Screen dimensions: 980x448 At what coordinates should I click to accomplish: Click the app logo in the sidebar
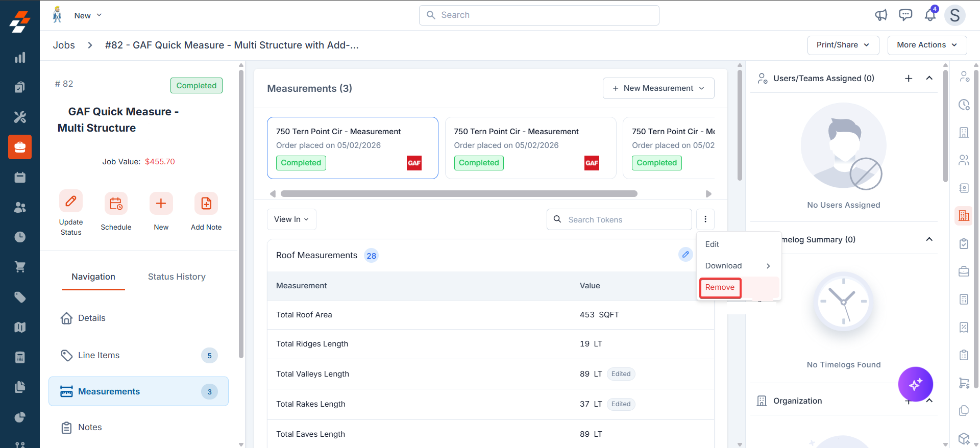(x=20, y=21)
